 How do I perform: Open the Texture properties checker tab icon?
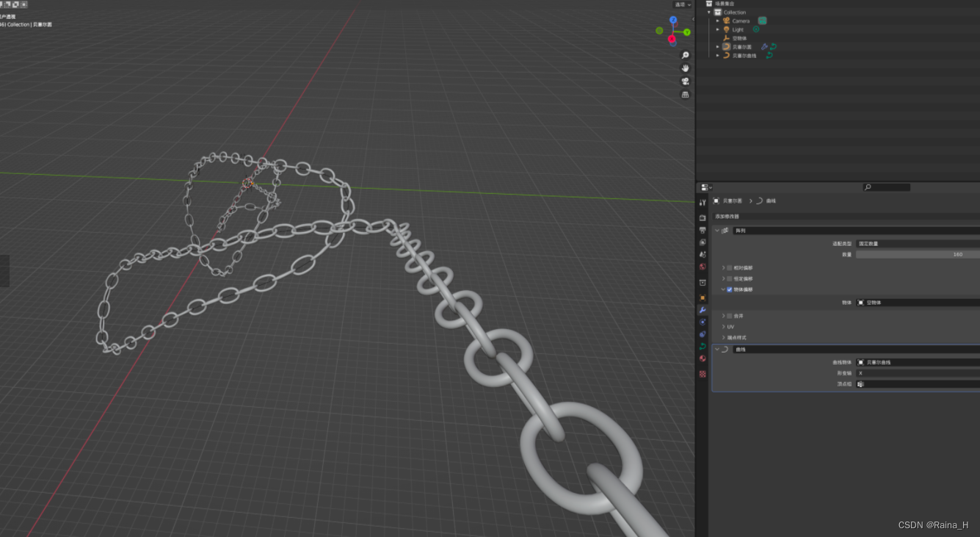pyautogui.click(x=703, y=374)
